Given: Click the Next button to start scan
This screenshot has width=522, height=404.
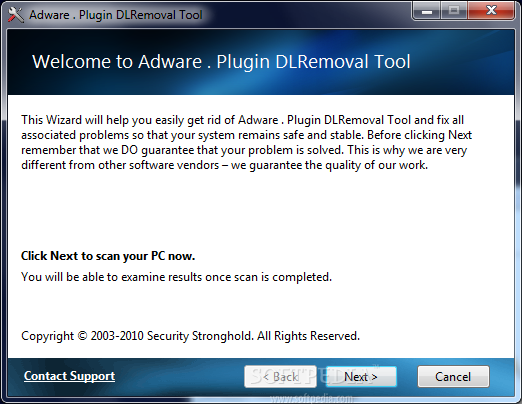Looking at the screenshot, I should coord(361,377).
